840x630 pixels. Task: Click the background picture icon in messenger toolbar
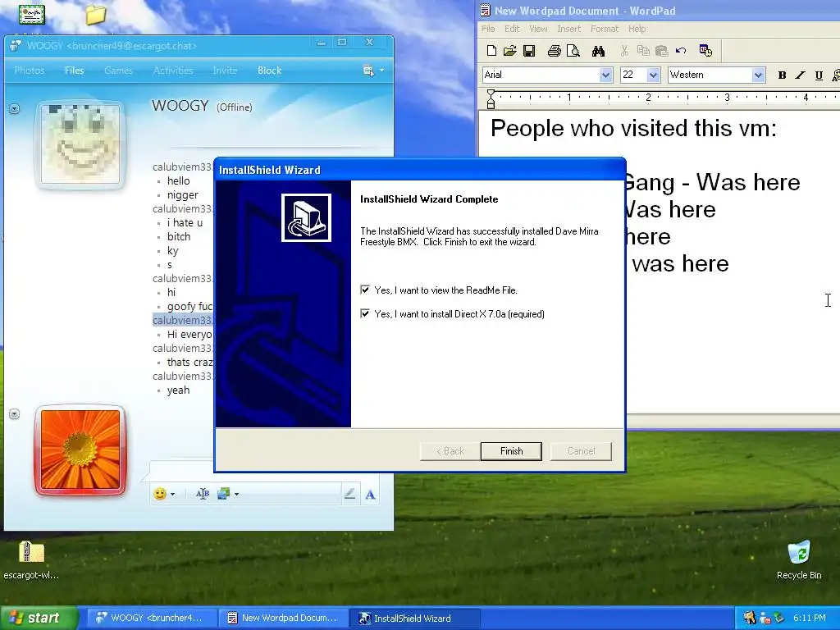[x=223, y=494]
